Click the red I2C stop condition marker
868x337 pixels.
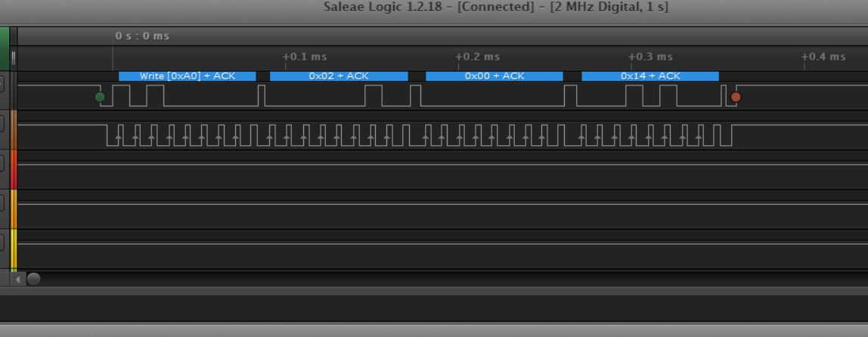coord(736,97)
